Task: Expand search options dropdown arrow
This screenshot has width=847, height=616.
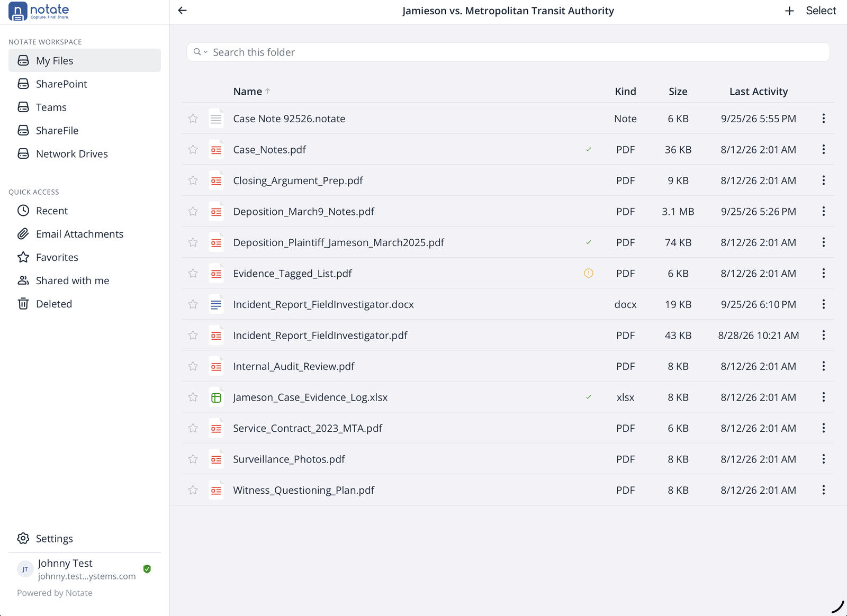Action: 205,52
